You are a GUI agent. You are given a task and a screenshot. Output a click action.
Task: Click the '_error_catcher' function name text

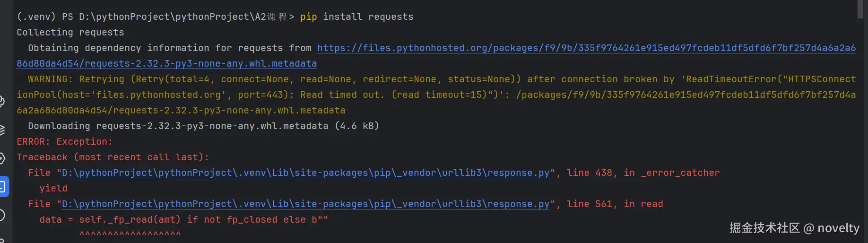tap(680, 173)
